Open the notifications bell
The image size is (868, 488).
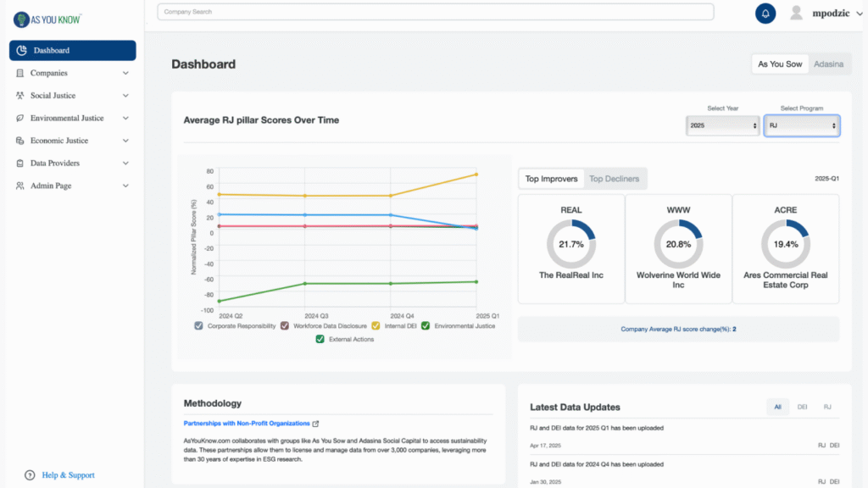[765, 14]
